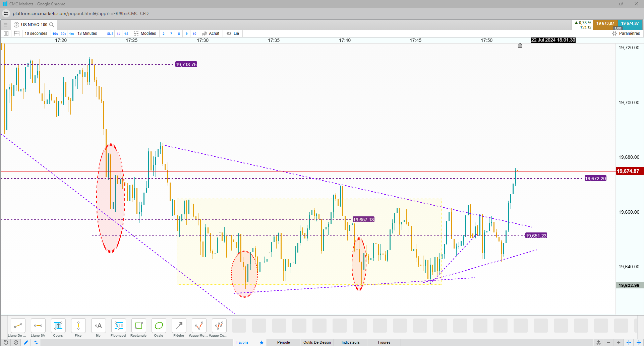Image resolution: width=644 pixels, height=346 pixels.
Task: Click the orange sell price 19 673,87
Action: click(605, 23)
